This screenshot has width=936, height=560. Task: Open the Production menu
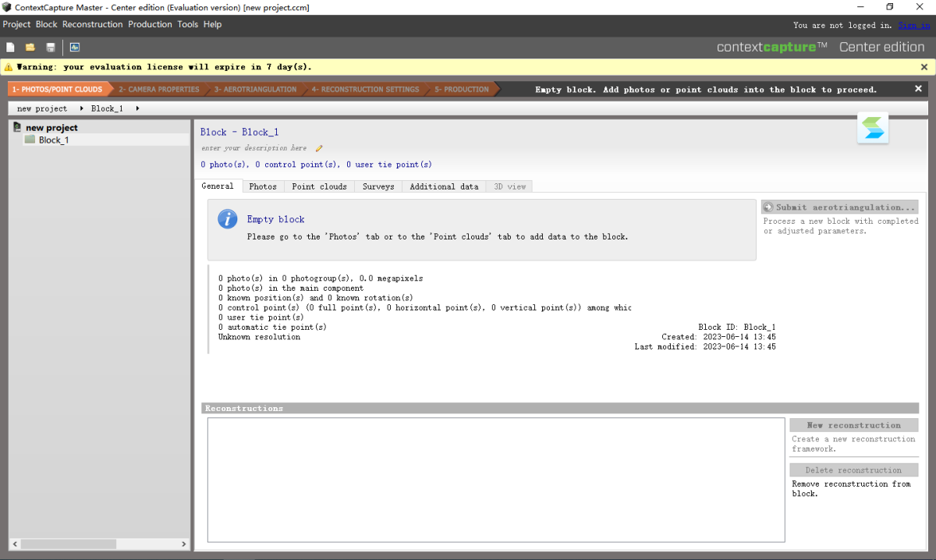[150, 24]
